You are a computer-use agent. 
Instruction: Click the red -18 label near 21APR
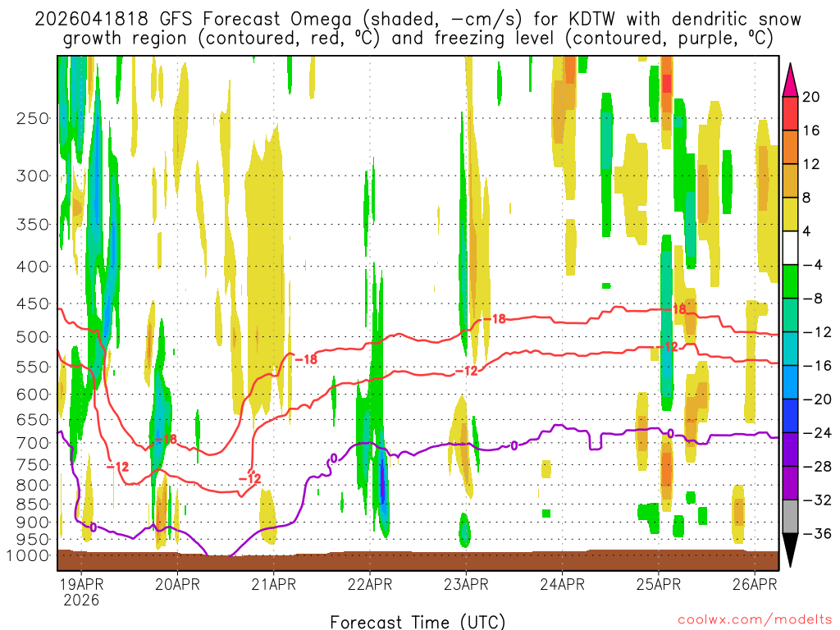tap(306, 359)
